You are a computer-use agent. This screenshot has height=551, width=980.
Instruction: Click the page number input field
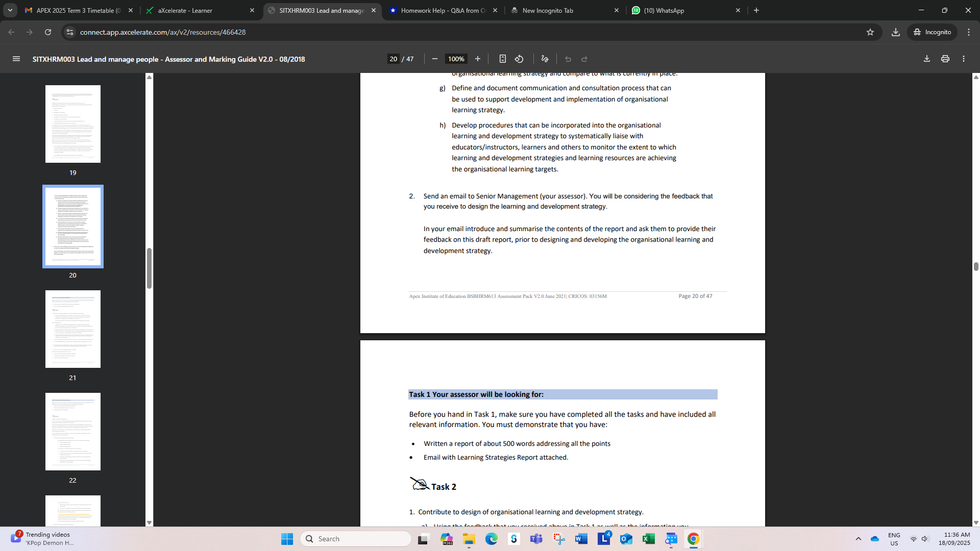click(x=394, y=59)
